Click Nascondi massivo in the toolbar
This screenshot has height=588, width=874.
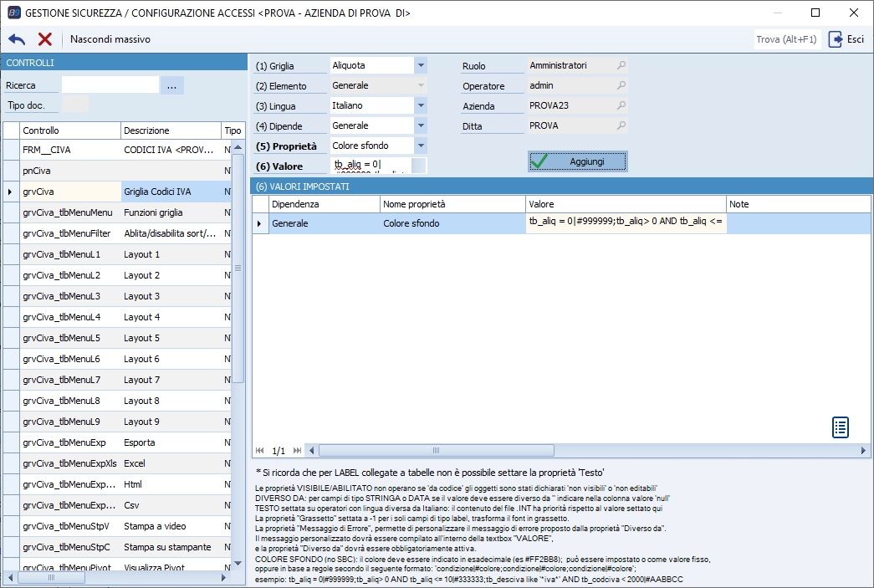click(x=110, y=39)
